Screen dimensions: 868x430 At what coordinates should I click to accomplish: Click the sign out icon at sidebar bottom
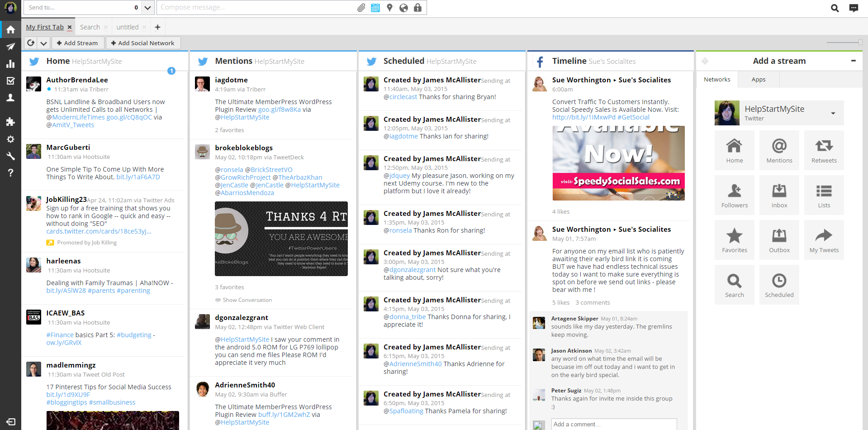tap(10, 422)
